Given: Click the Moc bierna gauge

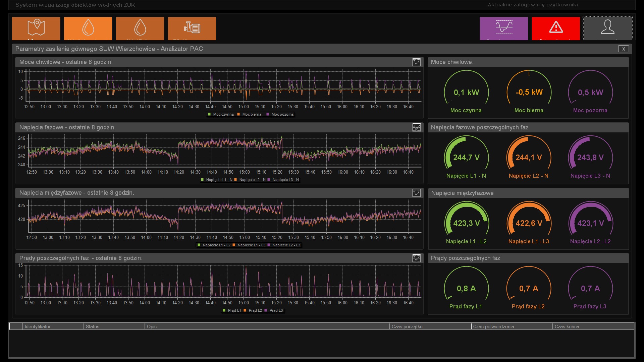Looking at the screenshot, I should (x=529, y=92).
